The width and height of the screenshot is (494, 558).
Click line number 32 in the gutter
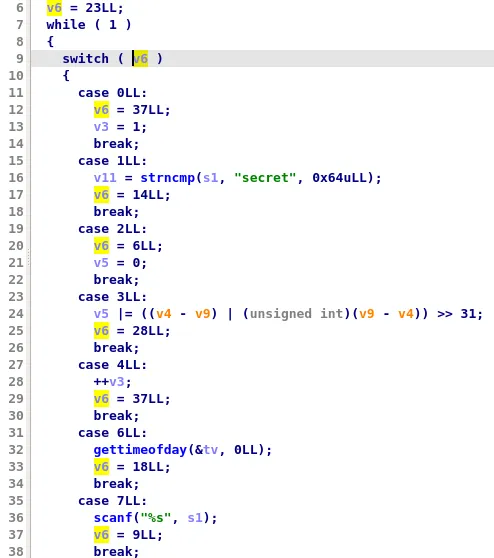(x=16, y=450)
